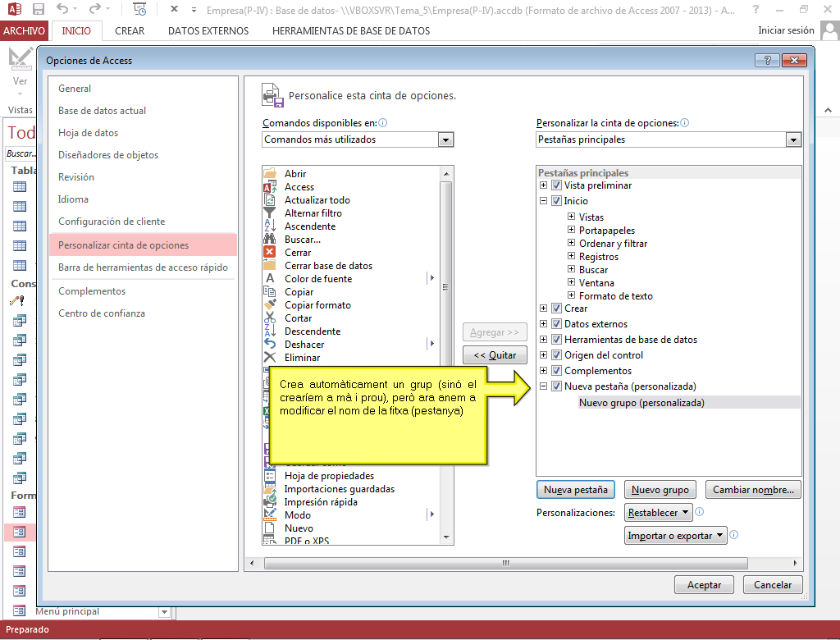Select the Eliminar X icon in commands list
The image size is (840, 640).
[x=269, y=357]
